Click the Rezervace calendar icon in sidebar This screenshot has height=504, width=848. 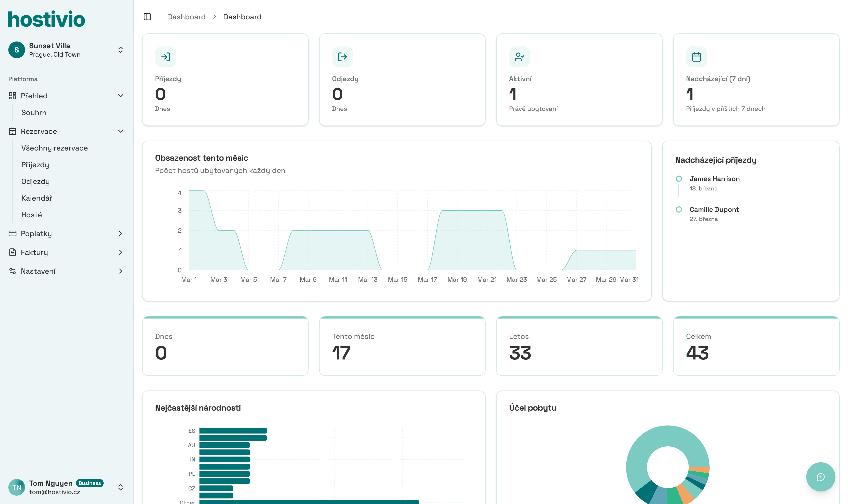tap(13, 131)
